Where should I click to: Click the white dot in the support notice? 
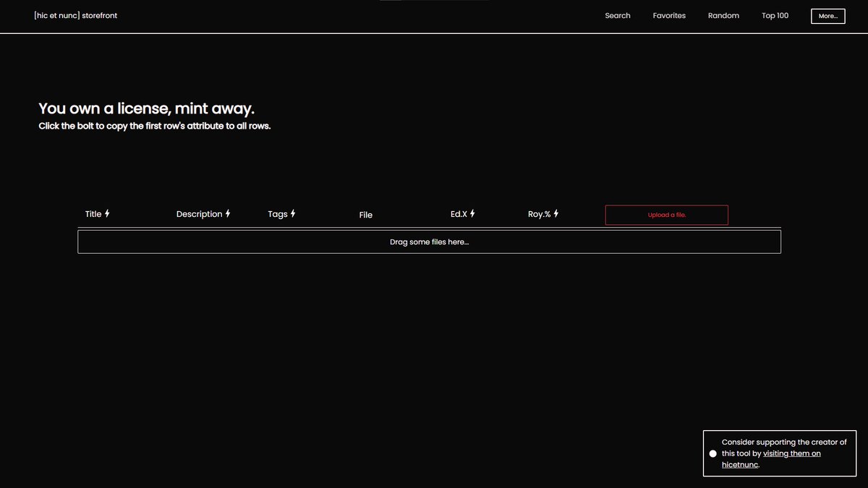pyautogui.click(x=712, y=454)
